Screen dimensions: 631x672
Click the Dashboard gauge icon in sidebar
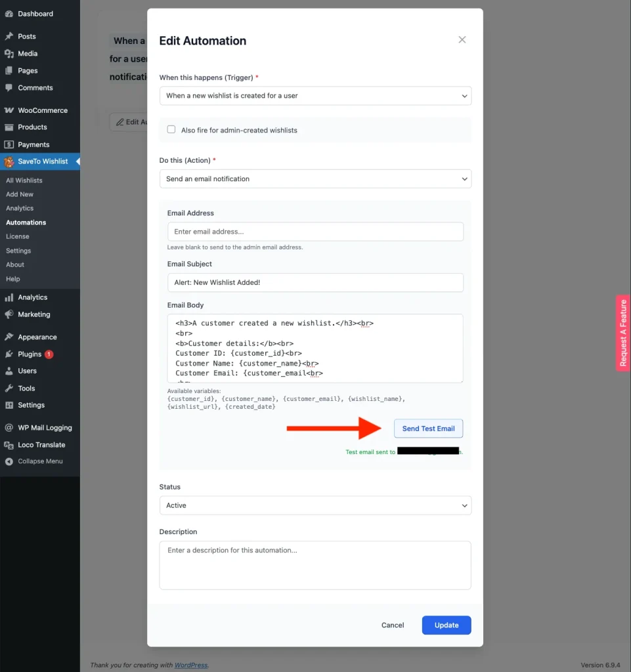(x=9, y=14)
